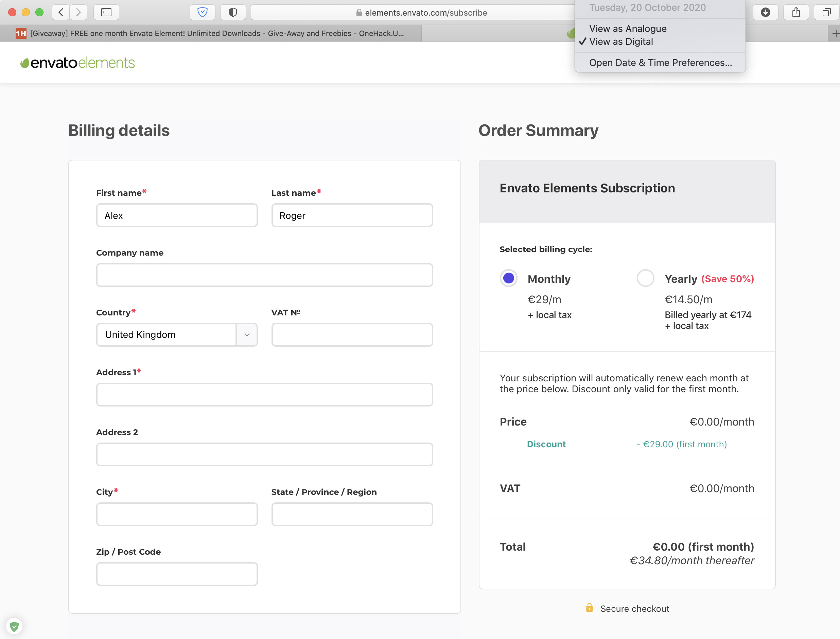The image size is (840, 639).
Task: Click the envato elements logo
Action: click(x=77, y=63)
